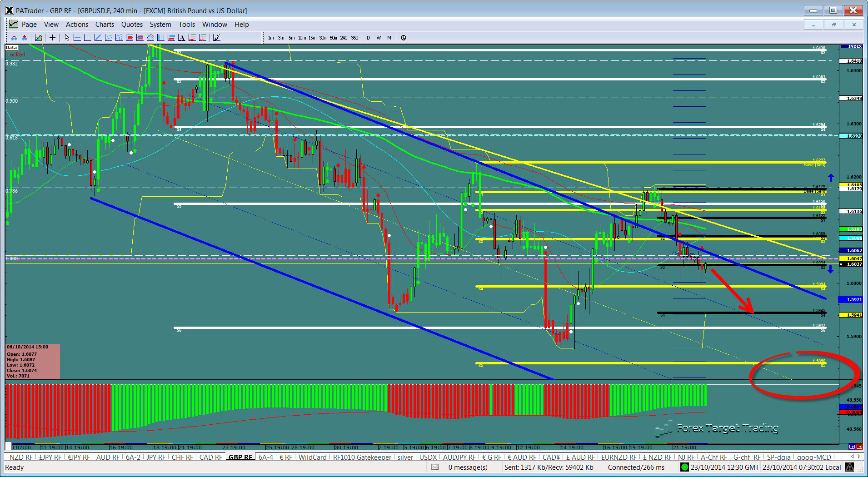Open the View menu

51,25
